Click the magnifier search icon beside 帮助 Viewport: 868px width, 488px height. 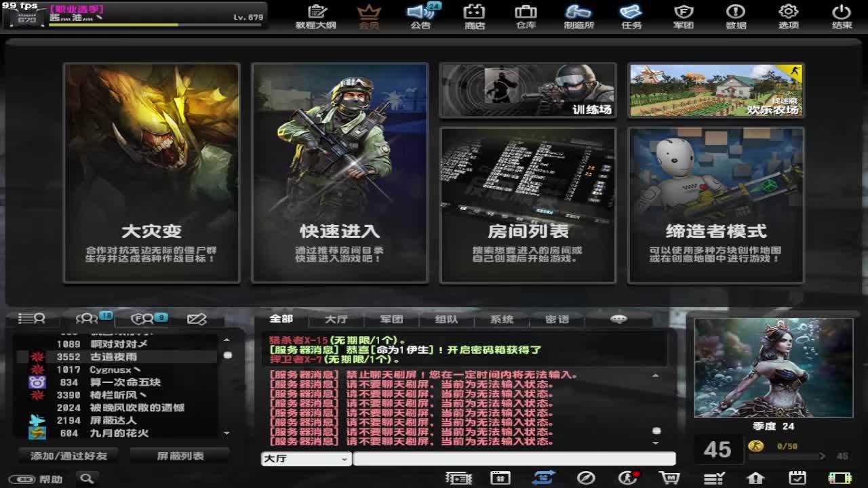86,479
